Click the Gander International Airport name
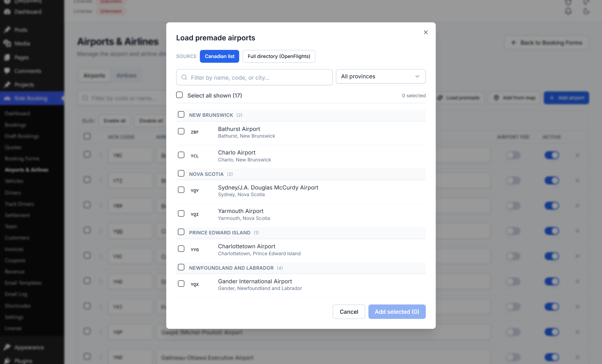 [x=255, y=281]
